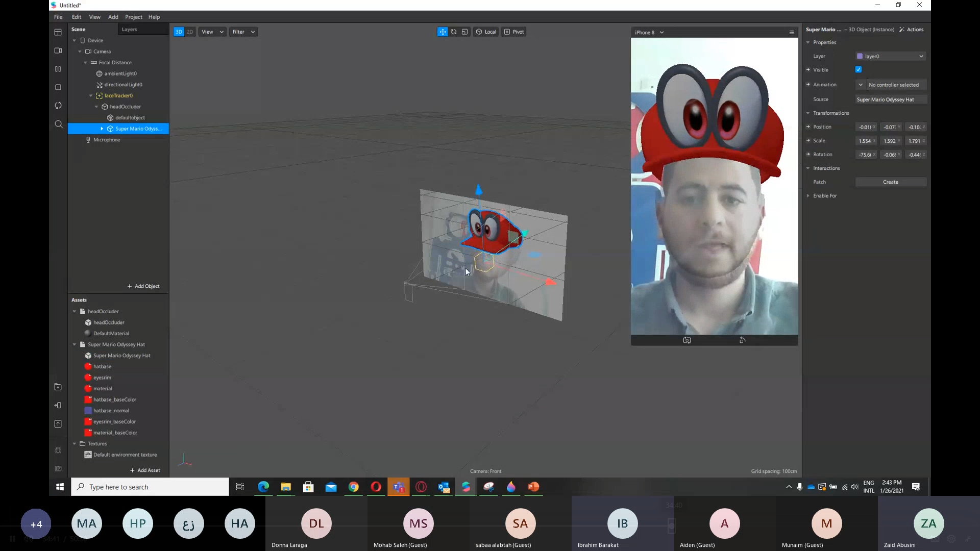Click Add Object button
The height and width of the screenshot is (551, 980).
[143, 286]
